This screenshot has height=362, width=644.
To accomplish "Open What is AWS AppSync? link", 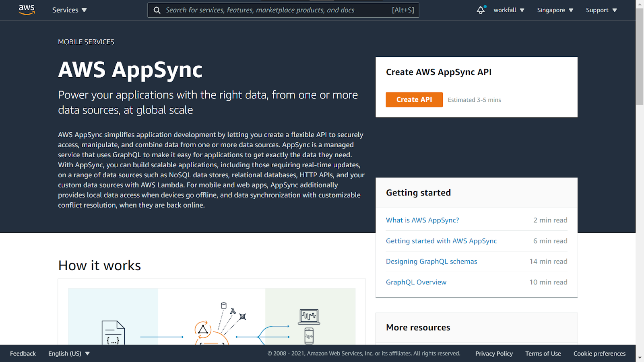I will [x=422, y=220].
